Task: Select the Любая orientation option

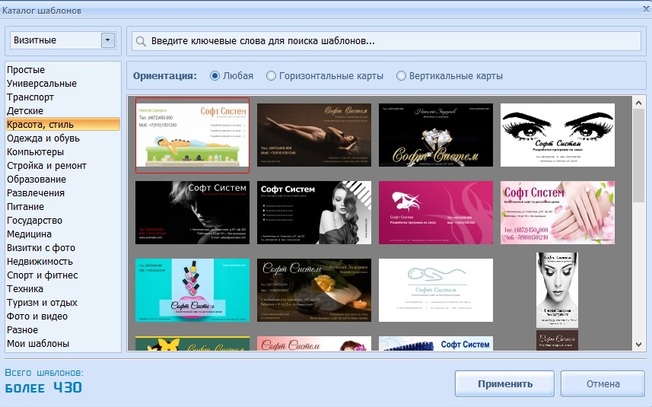Action: pyautogui.click(x=215, y=76)
